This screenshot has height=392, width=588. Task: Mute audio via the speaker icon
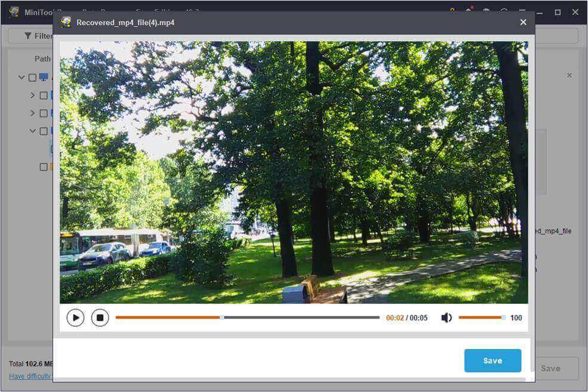point(446,317)
